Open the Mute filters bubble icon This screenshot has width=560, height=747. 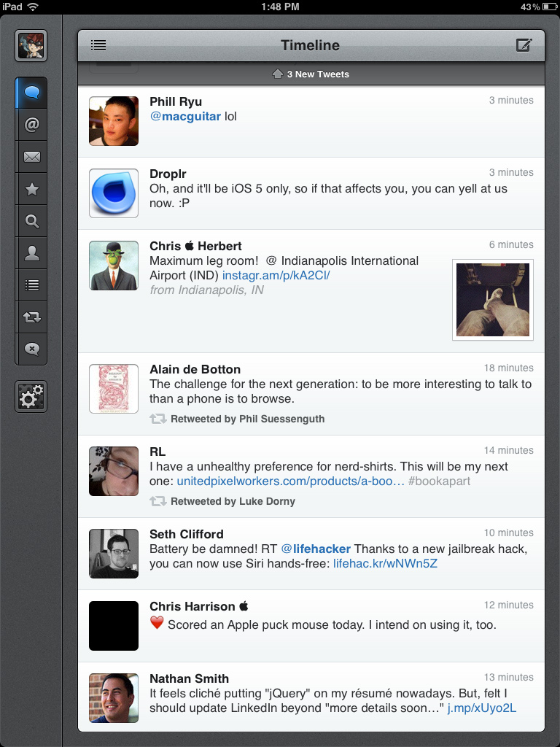31,349
